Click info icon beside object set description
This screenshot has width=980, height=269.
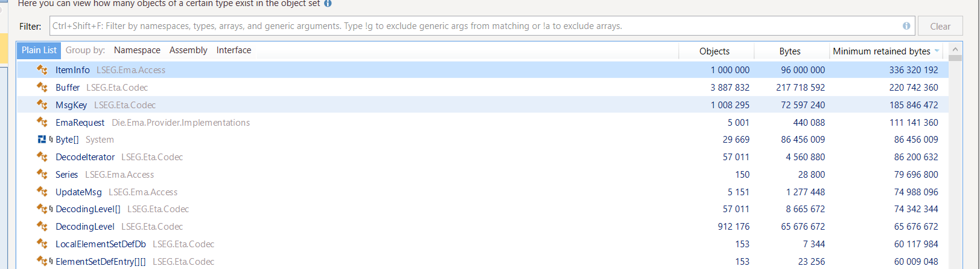point(328,3)
